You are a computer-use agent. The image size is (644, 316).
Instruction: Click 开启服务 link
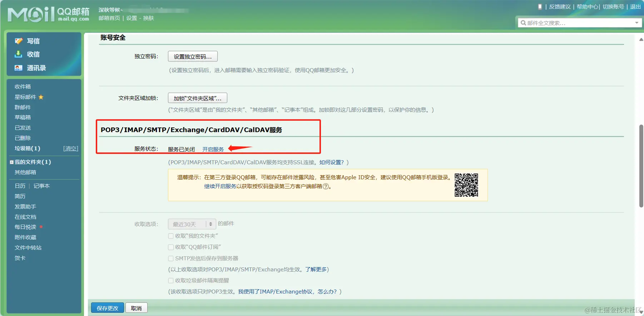point(213,149)
